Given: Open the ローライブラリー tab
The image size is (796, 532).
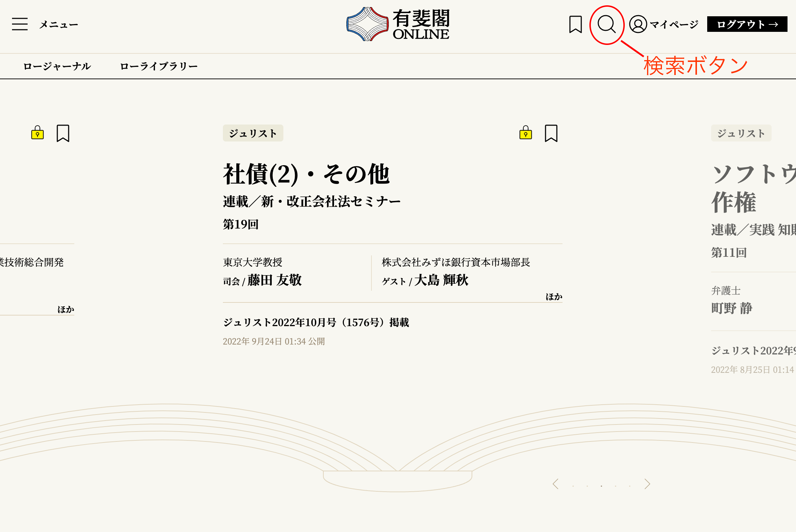Looking at the screenshot, I should (158, 66).
